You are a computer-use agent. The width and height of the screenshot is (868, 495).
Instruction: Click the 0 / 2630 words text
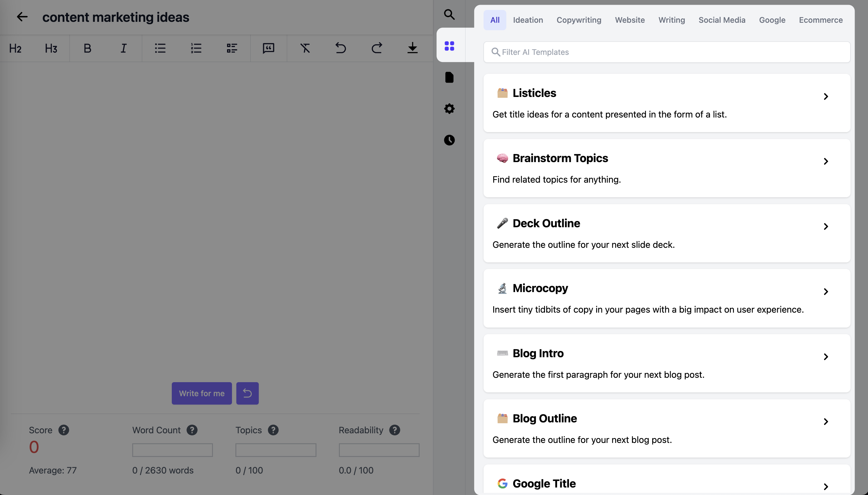162,470
